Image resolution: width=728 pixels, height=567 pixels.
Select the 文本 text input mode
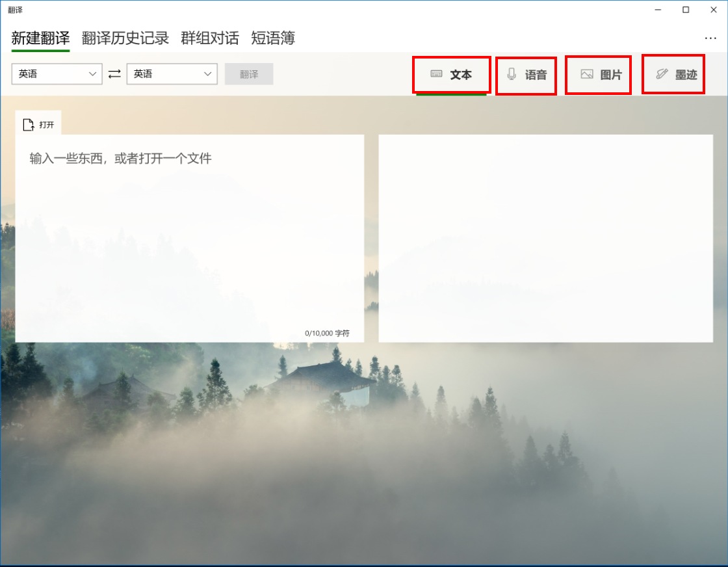coord(451,75)
